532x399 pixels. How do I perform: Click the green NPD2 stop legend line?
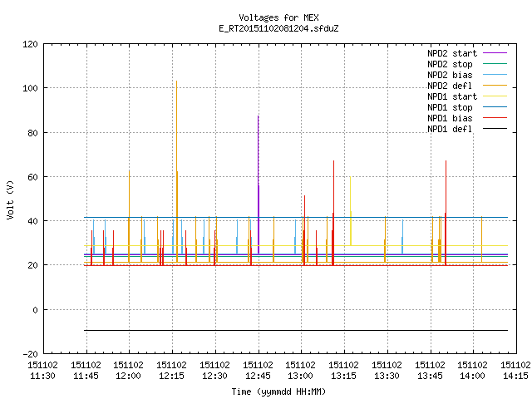point(495,64)
